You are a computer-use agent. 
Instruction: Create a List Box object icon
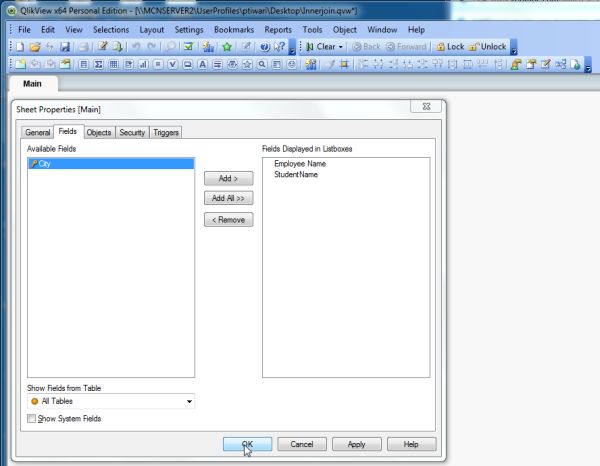[x=83, y=64]
